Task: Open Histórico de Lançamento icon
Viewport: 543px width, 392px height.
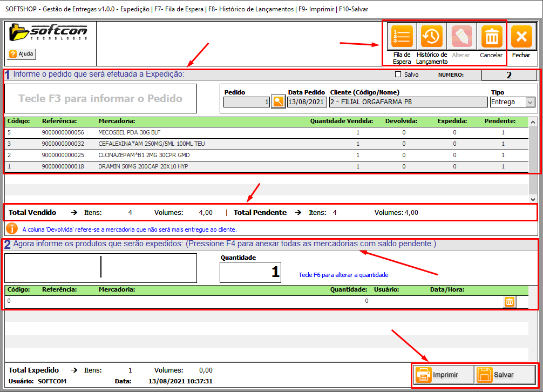Action: [432, 37]
